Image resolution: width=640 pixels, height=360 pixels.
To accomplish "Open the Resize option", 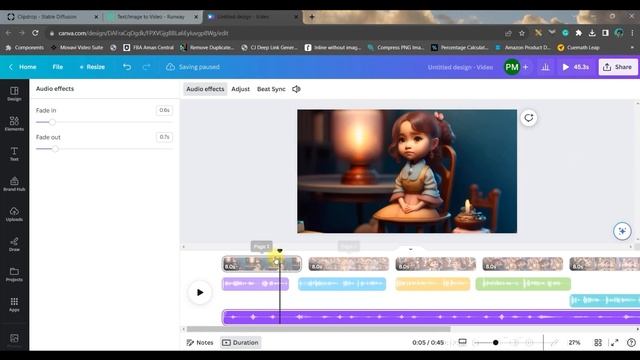I will 92,67.
